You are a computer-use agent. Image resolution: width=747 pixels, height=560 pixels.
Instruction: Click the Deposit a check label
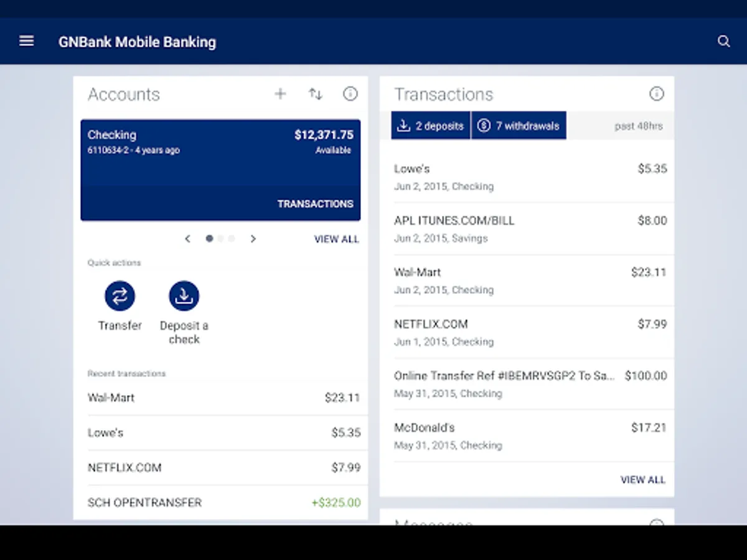[x=184, y=332]
